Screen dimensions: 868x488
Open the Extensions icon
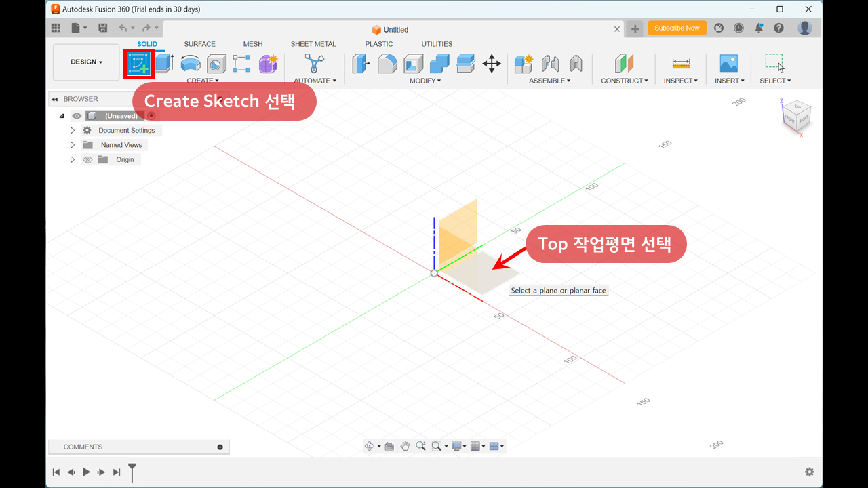(x=719, y=28)
